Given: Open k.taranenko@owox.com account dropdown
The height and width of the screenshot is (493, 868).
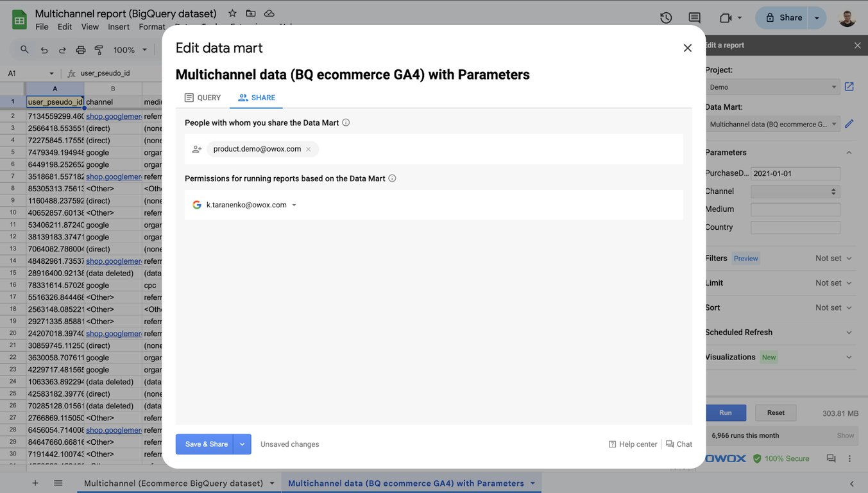Looking at the screenshot, I should (x=294, y=205).
